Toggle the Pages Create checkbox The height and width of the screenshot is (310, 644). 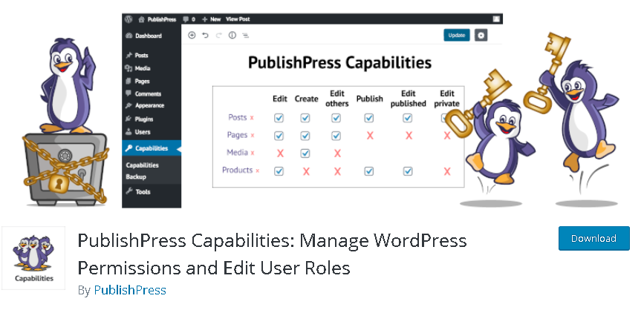[305, 136]
